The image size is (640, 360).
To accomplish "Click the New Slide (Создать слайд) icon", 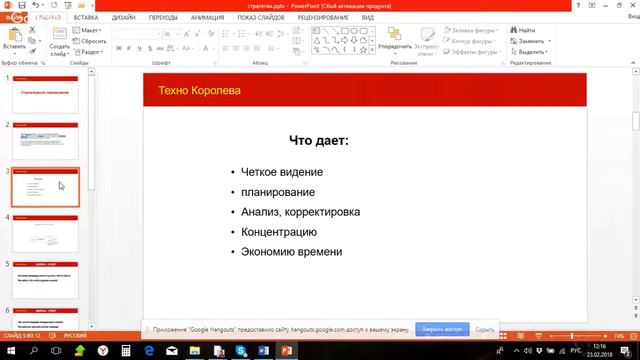I will pyautogui.click(x=60, y=34).
